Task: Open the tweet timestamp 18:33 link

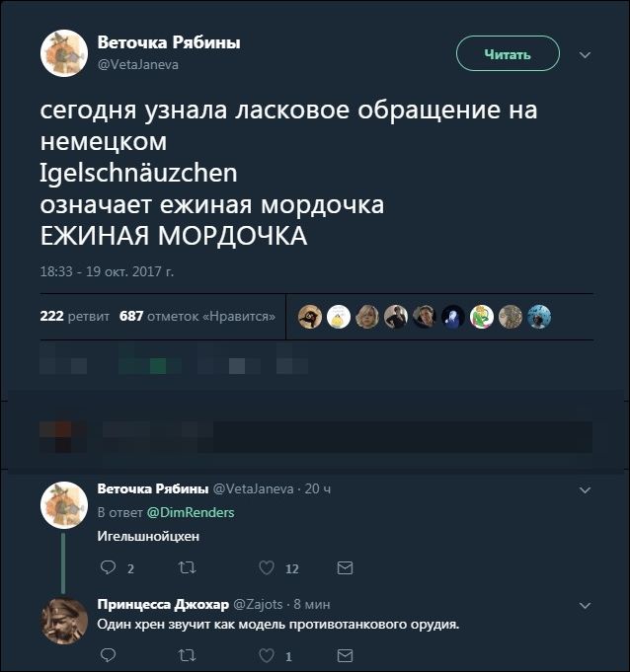Action: click(x=107, y=270)
